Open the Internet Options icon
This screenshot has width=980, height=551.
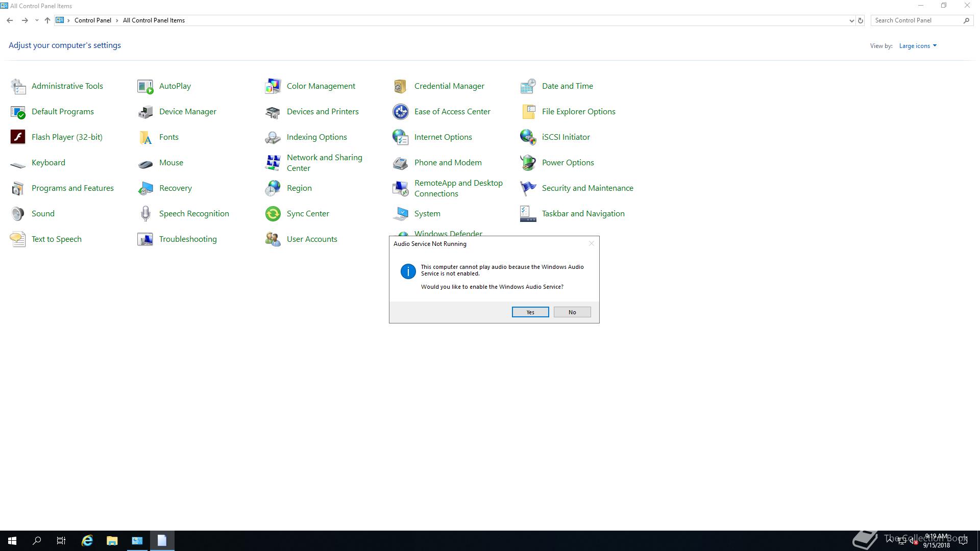click(401, 137)
